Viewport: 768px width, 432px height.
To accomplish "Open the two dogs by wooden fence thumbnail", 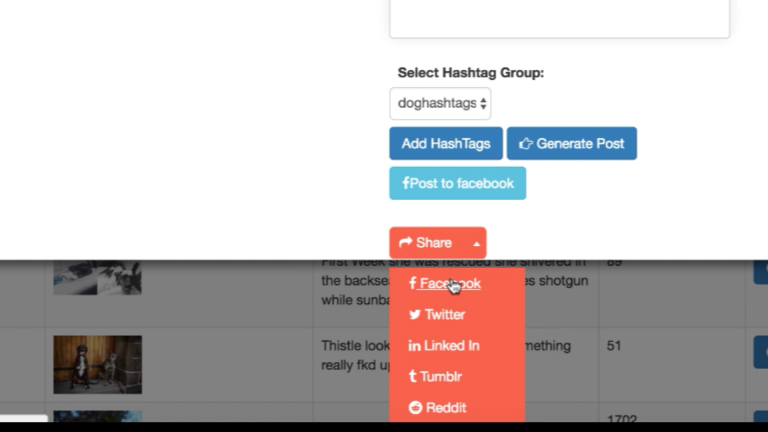I will coord(97,364).
